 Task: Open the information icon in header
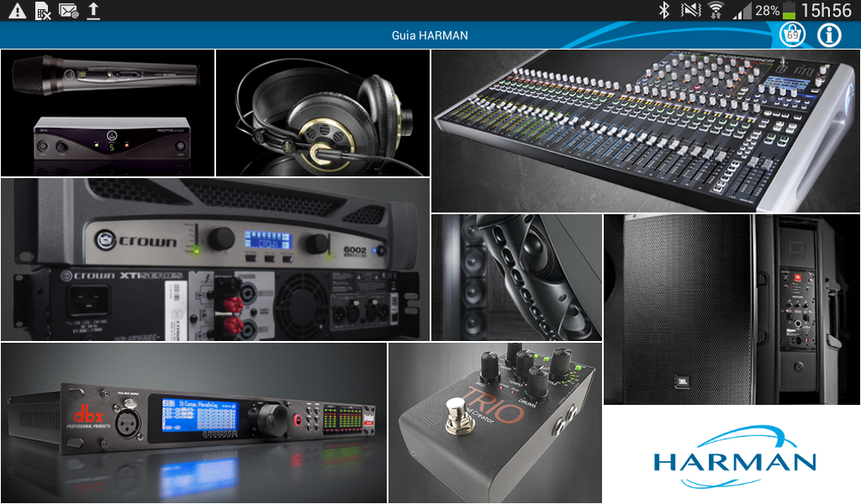coord(829,35)
